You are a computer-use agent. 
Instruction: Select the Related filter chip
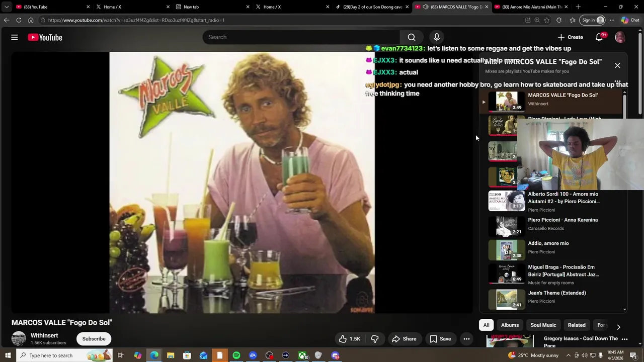point(577,325)
